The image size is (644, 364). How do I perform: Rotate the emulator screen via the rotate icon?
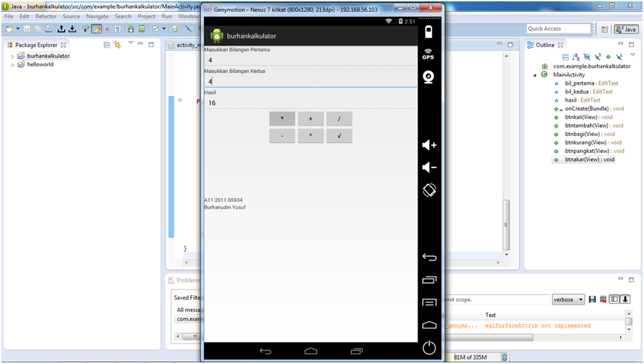[x=429, y=190]
